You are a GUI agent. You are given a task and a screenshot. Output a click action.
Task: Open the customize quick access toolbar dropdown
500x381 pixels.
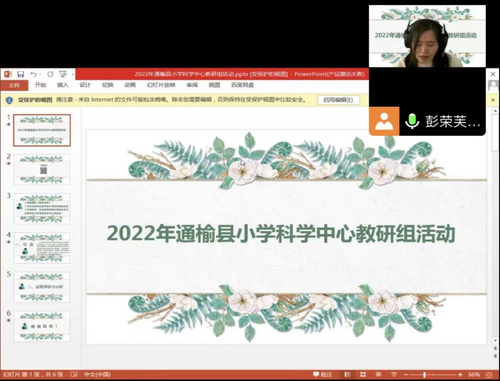click(72, 74)
